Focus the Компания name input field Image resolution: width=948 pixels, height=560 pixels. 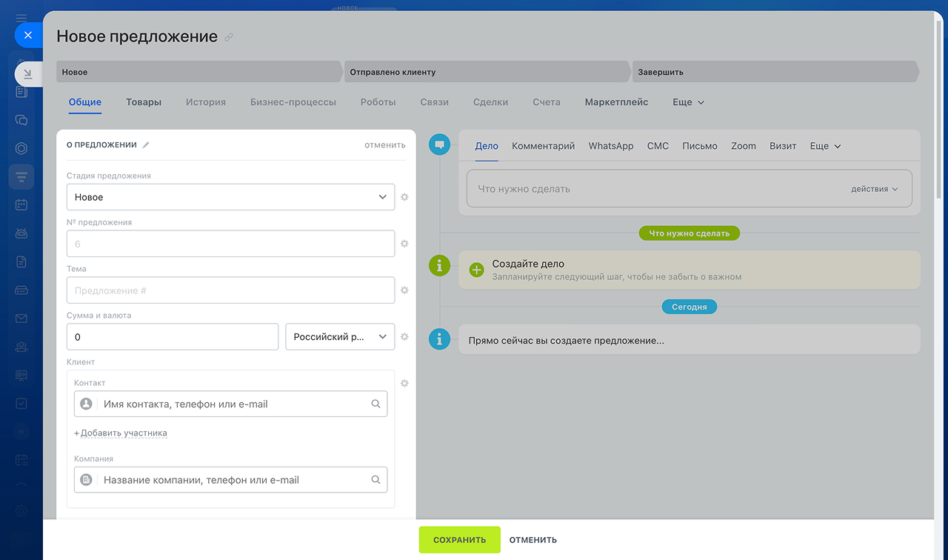230,480
